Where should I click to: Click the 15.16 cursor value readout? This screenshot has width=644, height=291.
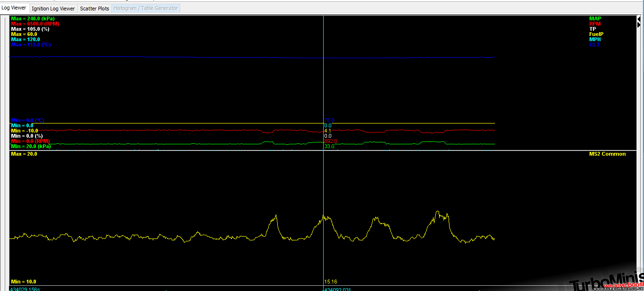tap(331, 282)
